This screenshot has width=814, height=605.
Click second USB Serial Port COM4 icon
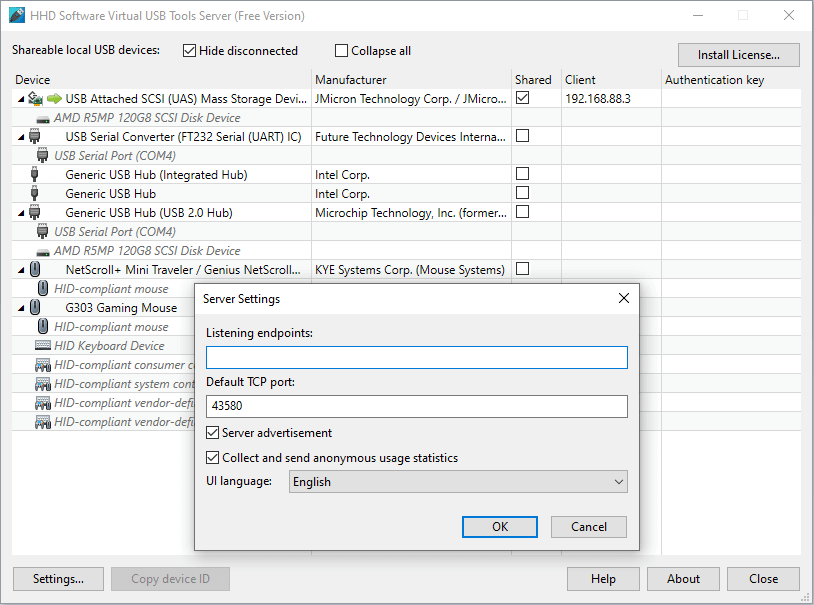[43, 232]
